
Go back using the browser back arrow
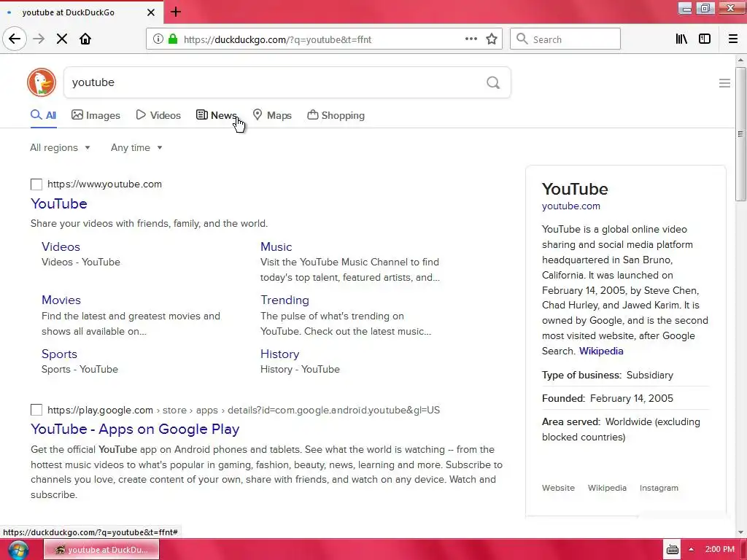pos(15,39)
